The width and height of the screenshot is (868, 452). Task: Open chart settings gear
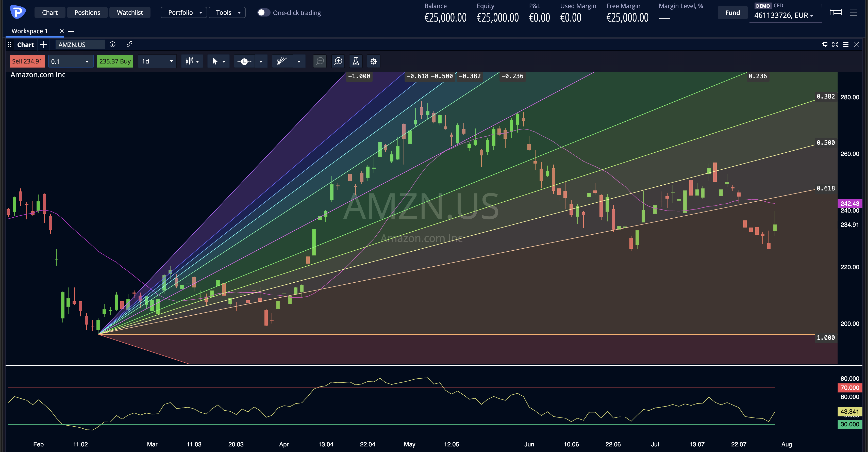click(x=373, y=61)
